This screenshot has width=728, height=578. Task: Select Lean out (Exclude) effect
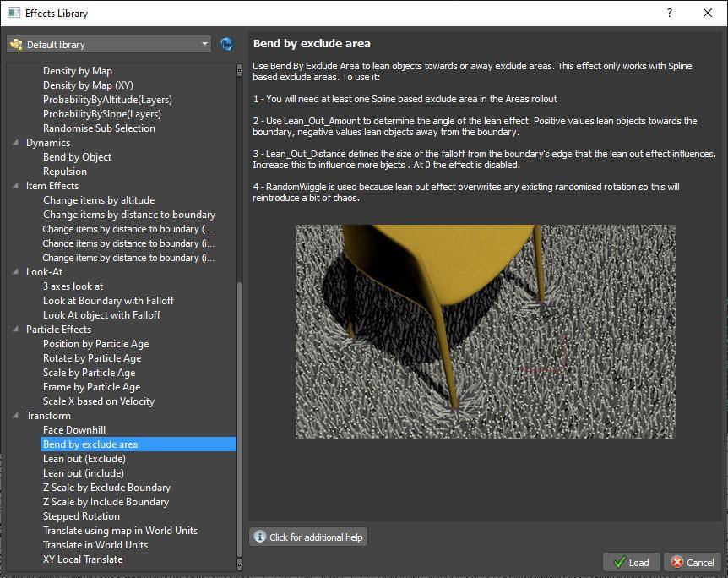tap(84, 459)
